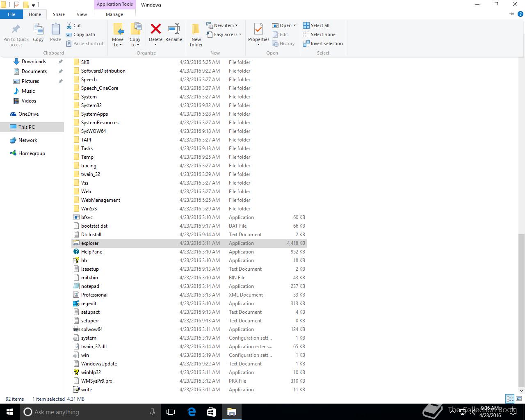The width and height of the screenshot is (525, 420).
Task: Rename the selected file via ribbon
Action: click(173, 33)
